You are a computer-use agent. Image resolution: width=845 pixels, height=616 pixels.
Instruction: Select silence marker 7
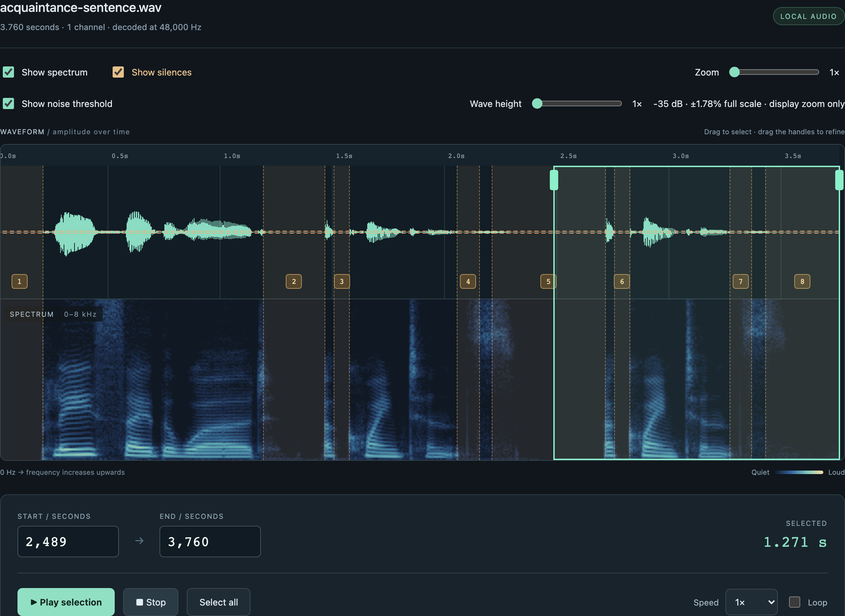740,281
